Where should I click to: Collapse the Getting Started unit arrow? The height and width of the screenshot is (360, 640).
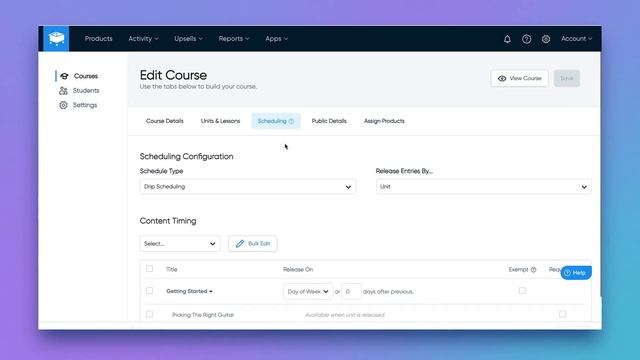[x=211, y=291]
